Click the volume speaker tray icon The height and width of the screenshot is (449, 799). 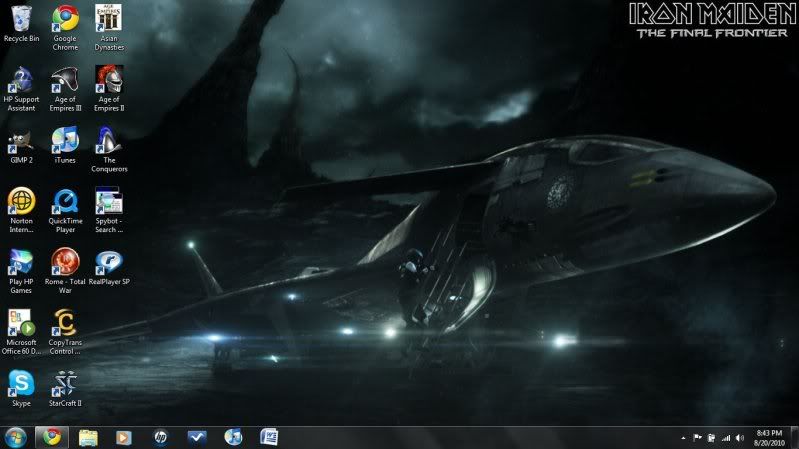click(740, 438)
